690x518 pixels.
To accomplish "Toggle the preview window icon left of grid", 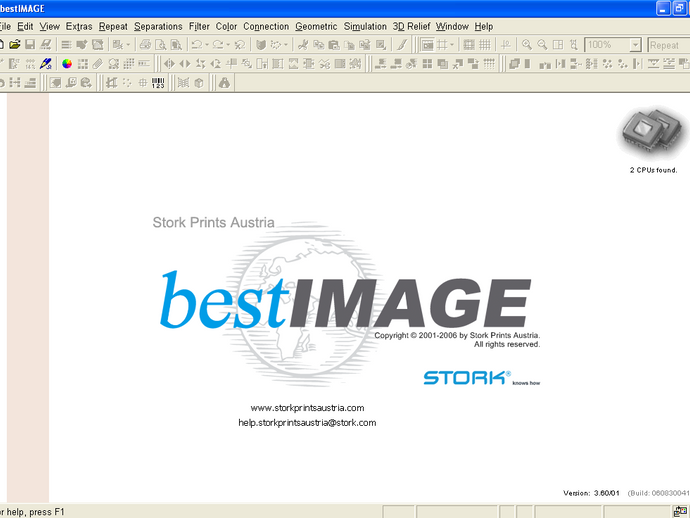I will click(x=427, y=44).
